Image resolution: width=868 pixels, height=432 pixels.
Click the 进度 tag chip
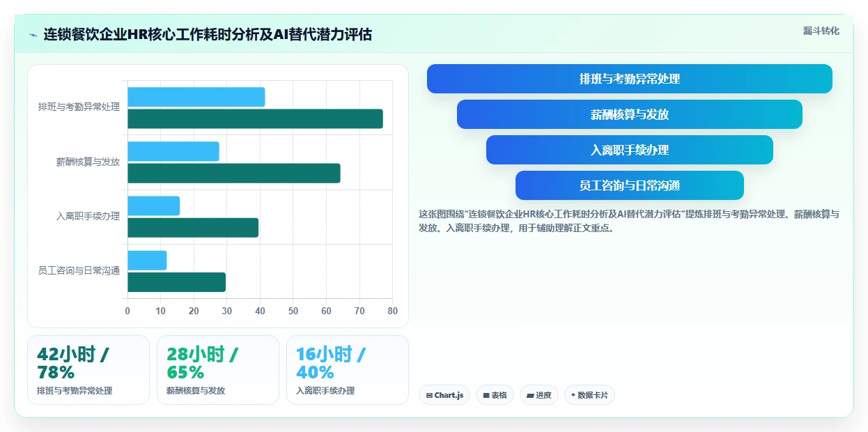coord(539,395)
